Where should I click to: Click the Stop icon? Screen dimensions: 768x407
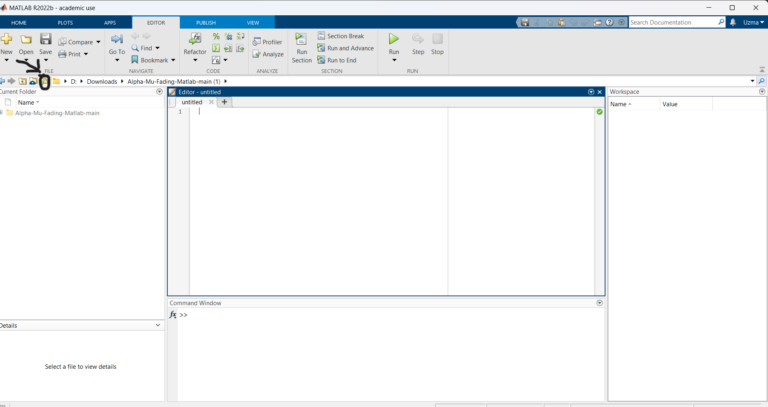coord(437,39)
